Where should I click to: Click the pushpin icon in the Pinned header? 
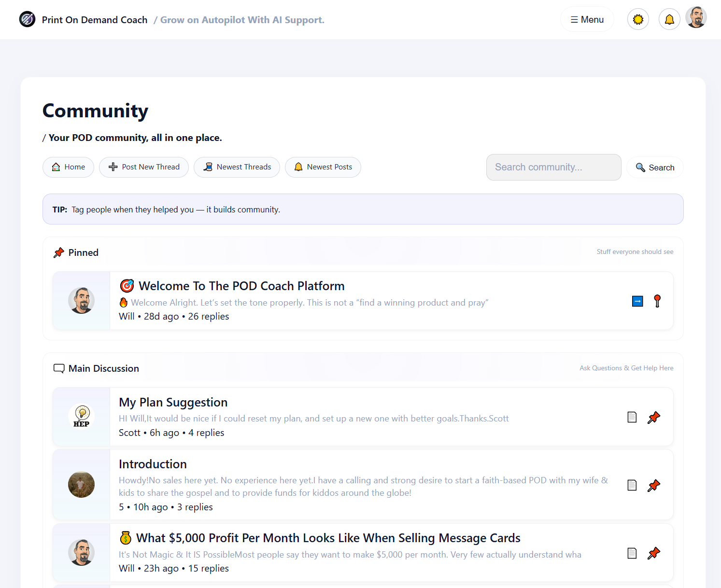point(59,252)
